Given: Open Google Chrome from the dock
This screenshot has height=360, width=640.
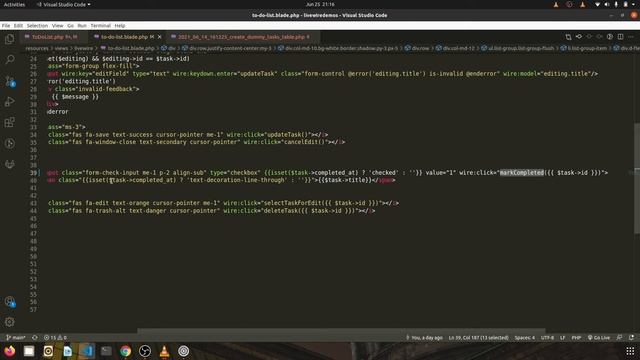Looking at the screenshot, I should point(125,351).
